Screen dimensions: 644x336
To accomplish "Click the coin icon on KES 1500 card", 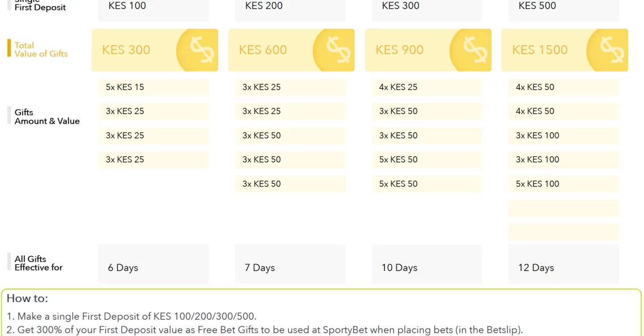I will [x=607, y=50].
